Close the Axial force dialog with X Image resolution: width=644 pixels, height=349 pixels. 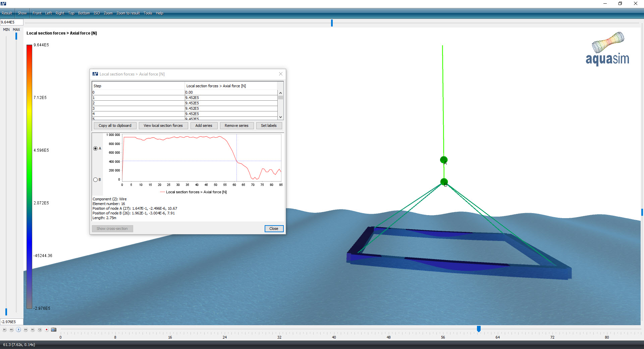point(281,74)
